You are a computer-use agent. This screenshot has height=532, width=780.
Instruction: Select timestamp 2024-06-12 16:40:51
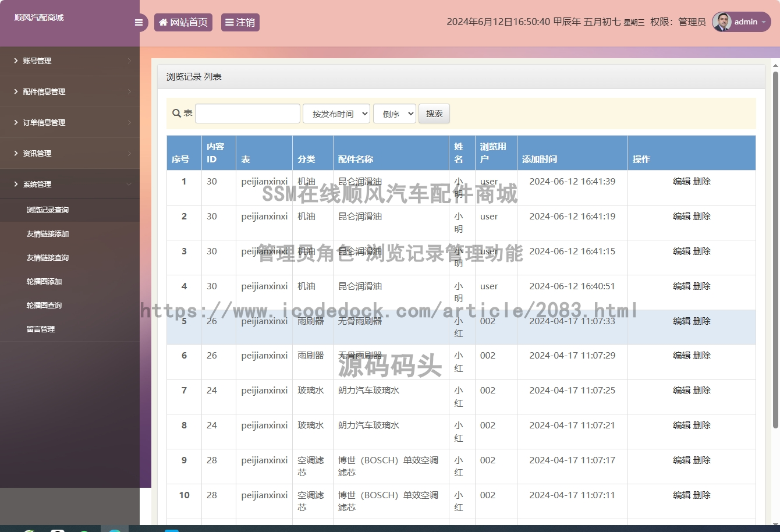[572, 286]
